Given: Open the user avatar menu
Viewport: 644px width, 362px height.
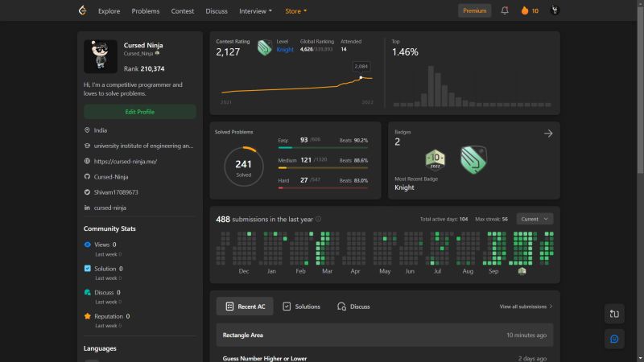Looking at the screenshot, I should click(555, 10).
